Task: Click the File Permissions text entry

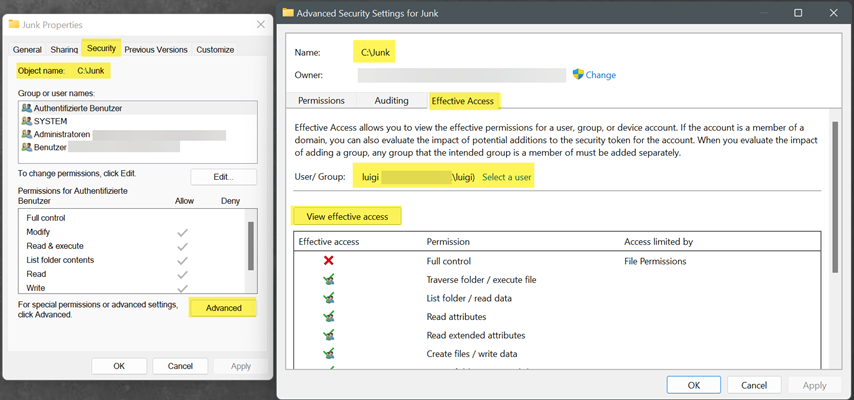Action: pos(655,261)
